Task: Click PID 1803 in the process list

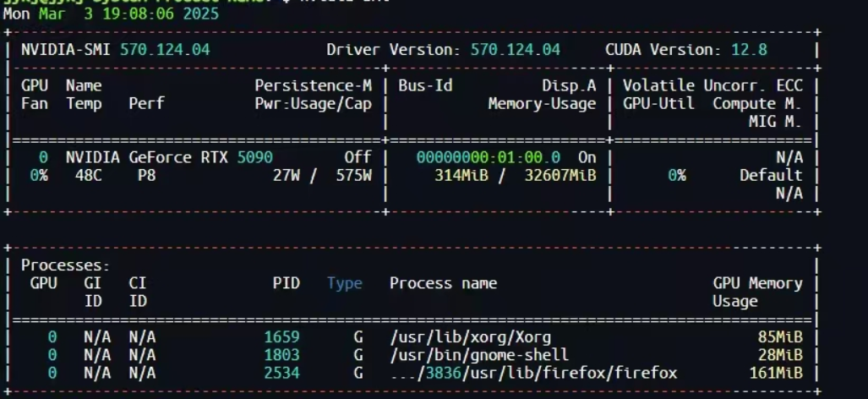Action: coord(281,355)
